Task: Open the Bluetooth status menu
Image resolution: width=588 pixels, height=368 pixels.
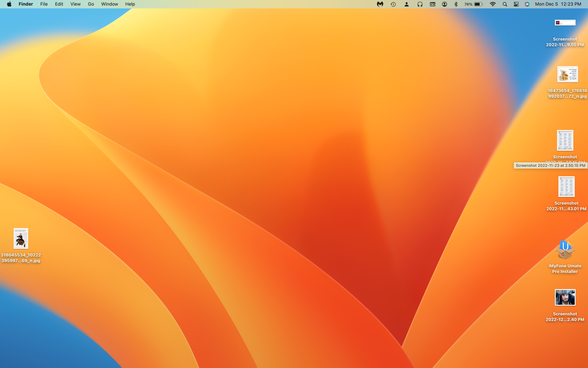Action: [x=456, y=4]
